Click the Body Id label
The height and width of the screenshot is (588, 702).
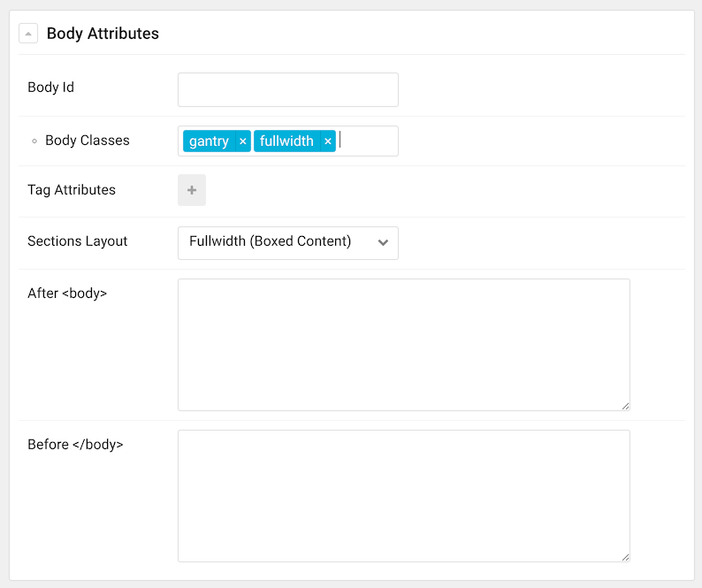tap(50, 88)
